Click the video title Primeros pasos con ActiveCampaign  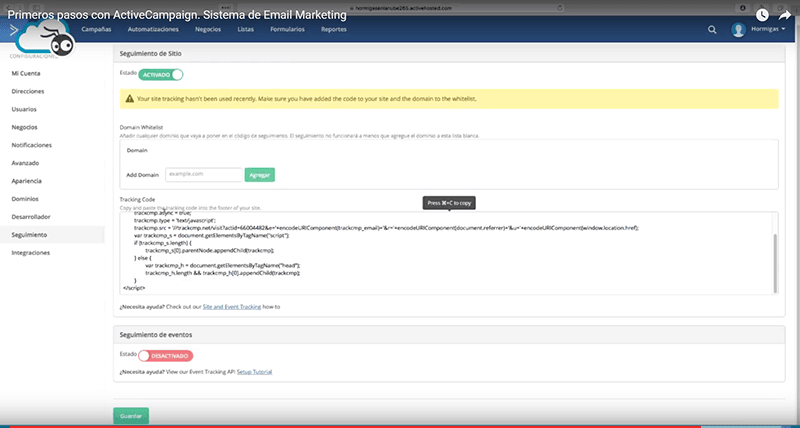click(177, 15)
